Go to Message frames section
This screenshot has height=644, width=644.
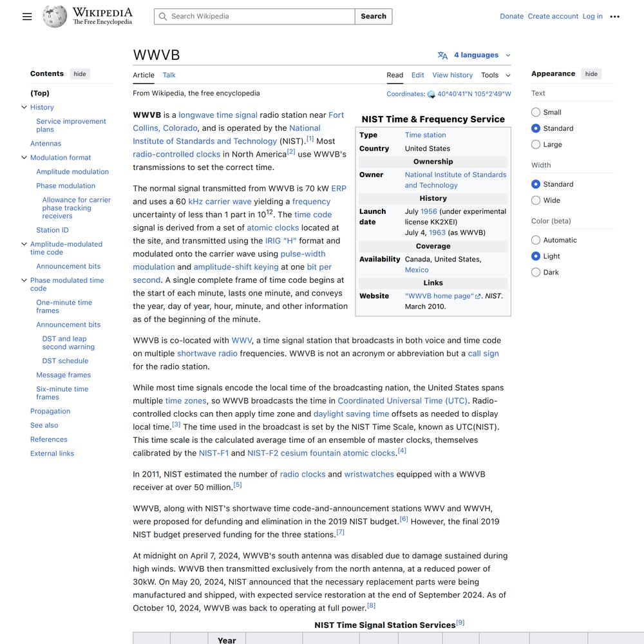tap(63, 375)
